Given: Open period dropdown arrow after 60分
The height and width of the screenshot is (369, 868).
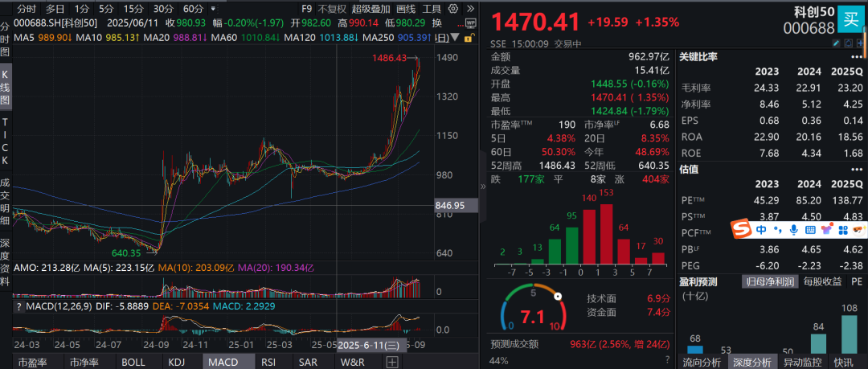Looking at the screenshot, I should 213,9.
